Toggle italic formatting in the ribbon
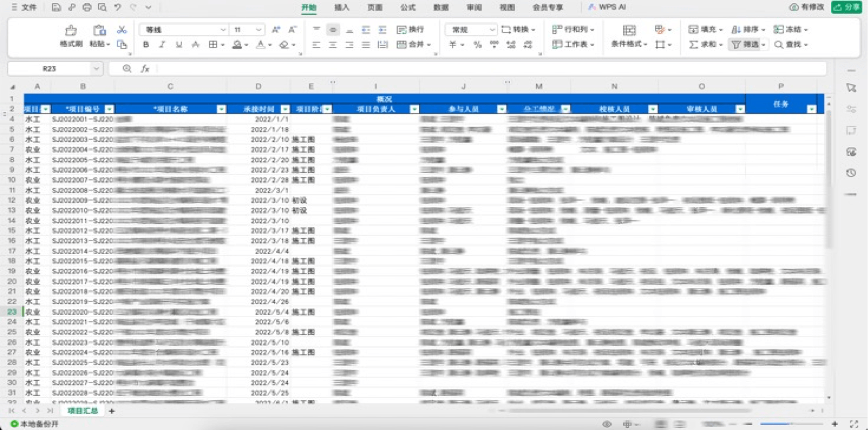 [x=162, y=45]
